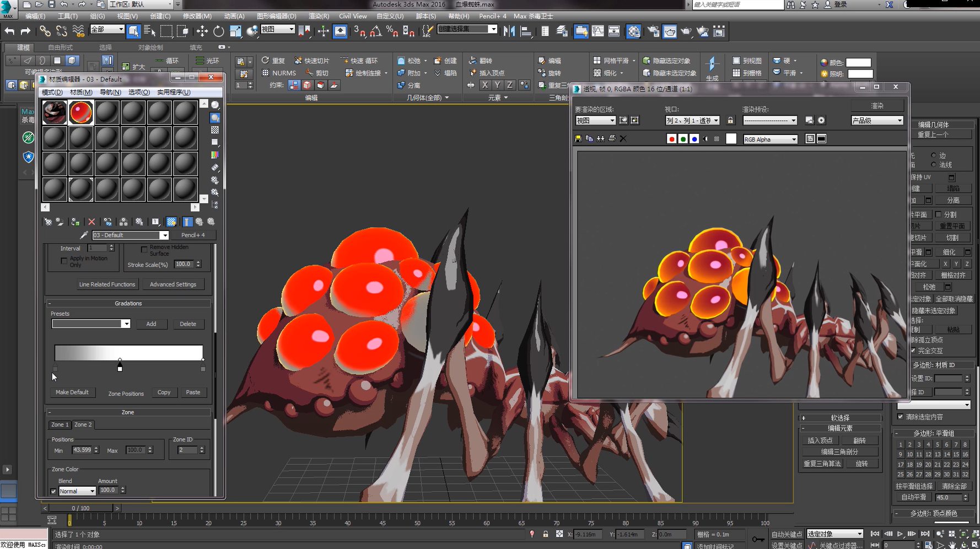Toggle the Angle Snap icon
980x549 pixels.
pyautogui.click(x=376, y=31)
